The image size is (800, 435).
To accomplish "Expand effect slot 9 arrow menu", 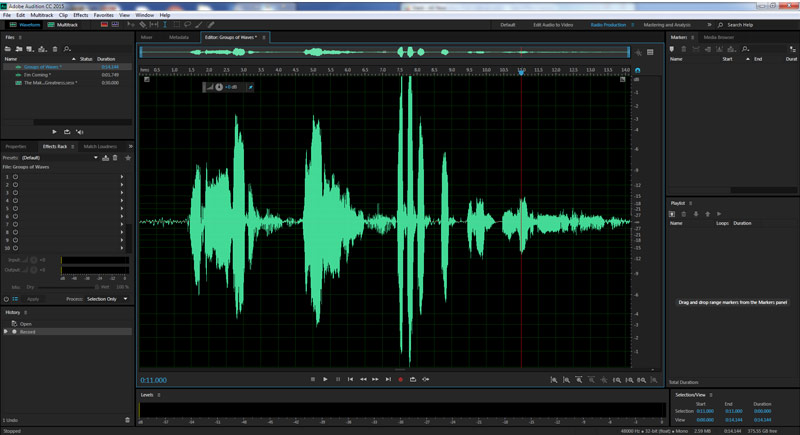I will 122,240.
